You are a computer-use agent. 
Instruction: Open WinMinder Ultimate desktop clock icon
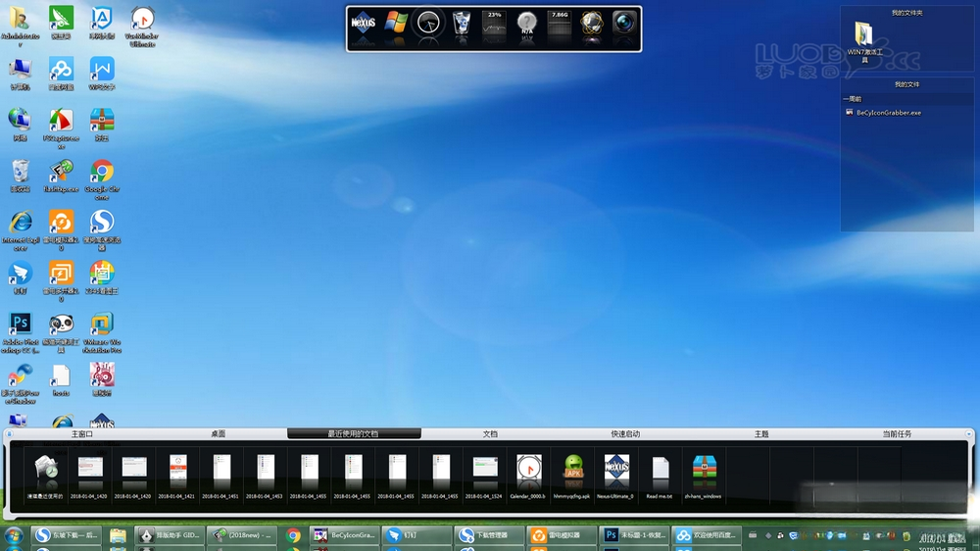point(142,25)
